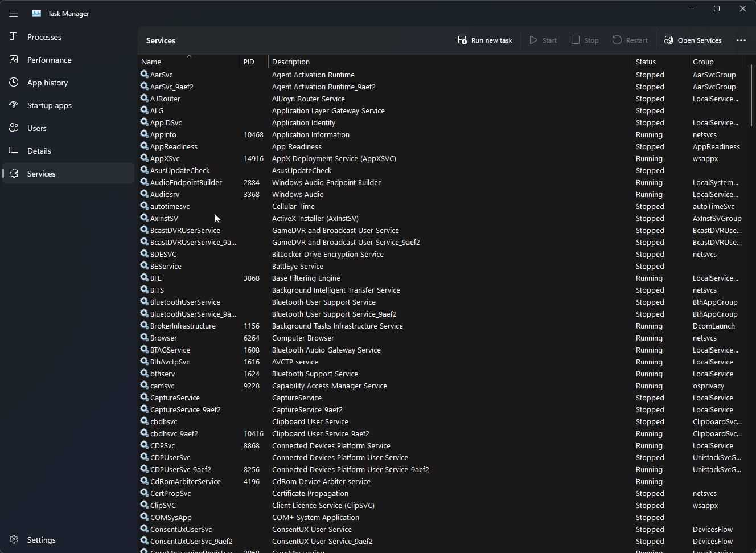The image size is (756, 553).
Task: Click PID 10468 in the Appinfo row
Action: 253,134
